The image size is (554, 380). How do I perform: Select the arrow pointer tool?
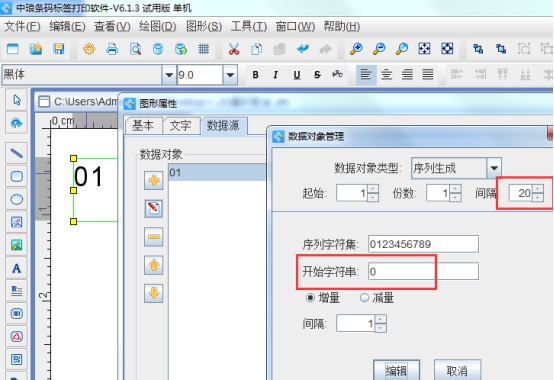pos(17,100)
